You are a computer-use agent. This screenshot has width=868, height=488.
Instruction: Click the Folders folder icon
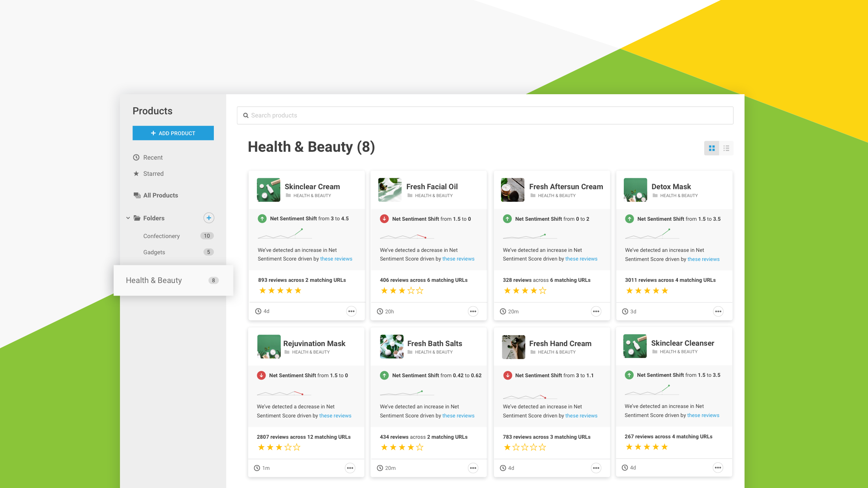[x=137, y=218]
